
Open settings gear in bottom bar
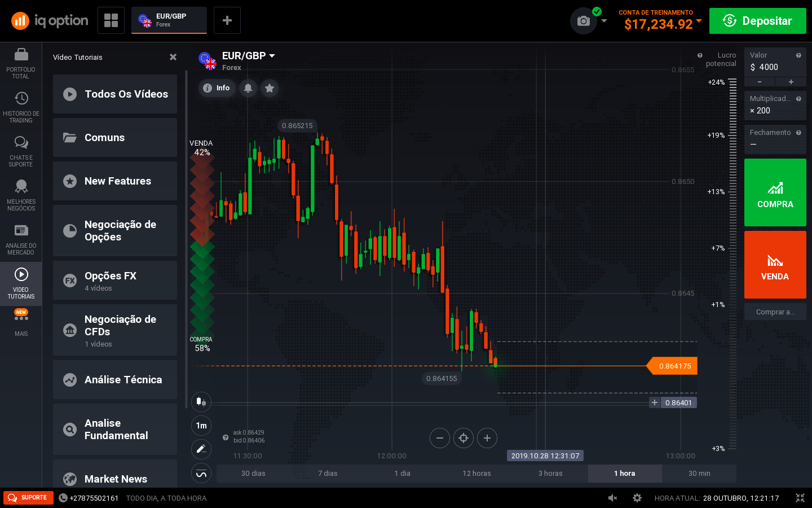(x=637, y=498)
